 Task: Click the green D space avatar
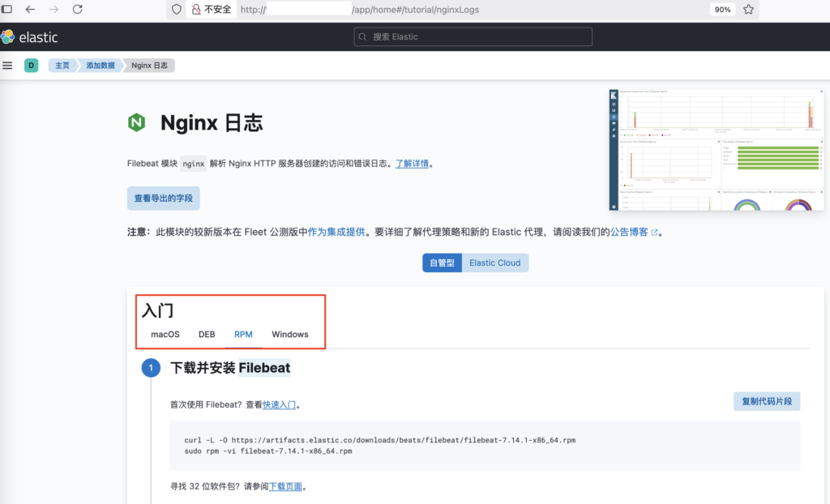pos(32,66)
